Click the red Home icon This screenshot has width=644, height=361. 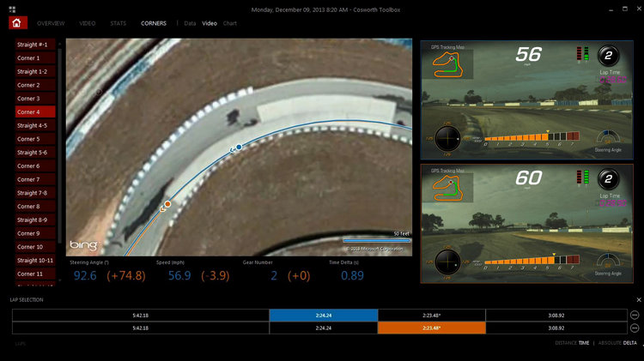click(x=19, y=23)
